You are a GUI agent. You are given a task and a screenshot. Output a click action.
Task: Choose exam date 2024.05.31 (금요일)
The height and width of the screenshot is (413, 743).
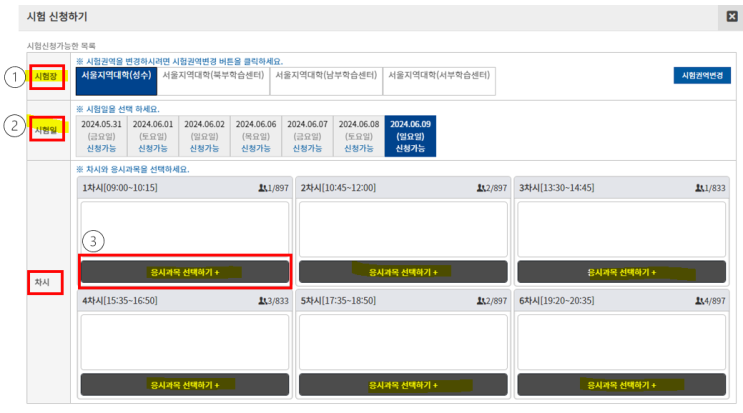pyautogui.click(x=101, y=136)
